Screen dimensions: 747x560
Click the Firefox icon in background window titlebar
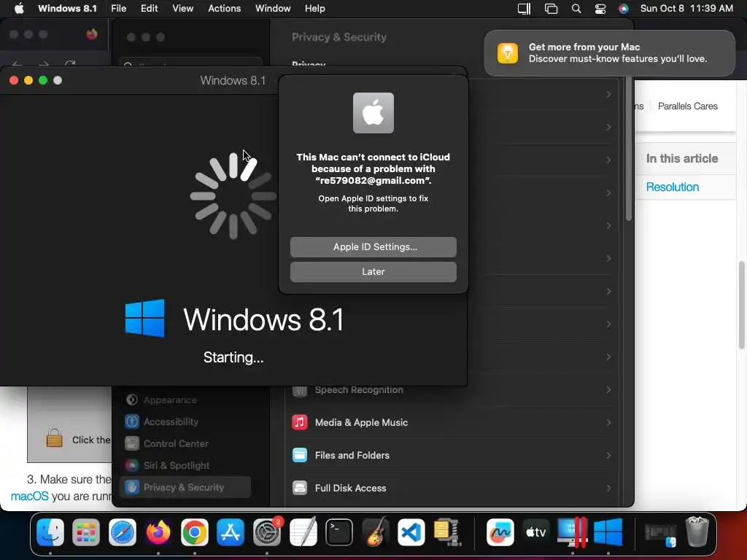click(x=92, y=34)
